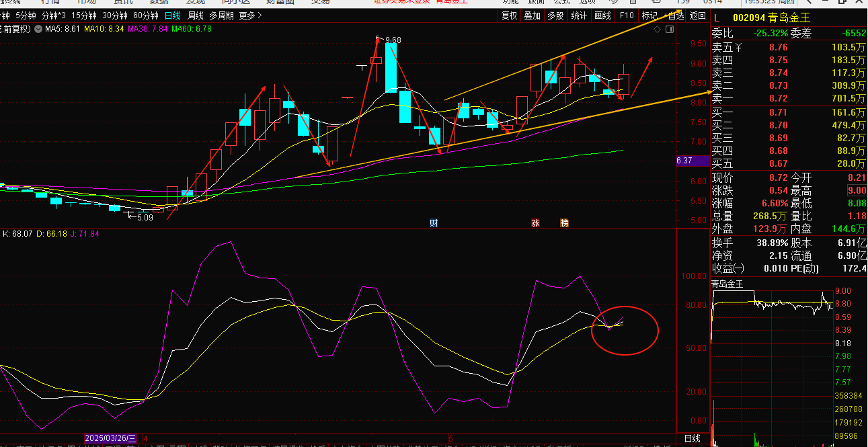Switch to 5分钟 period

coord(26,15)
